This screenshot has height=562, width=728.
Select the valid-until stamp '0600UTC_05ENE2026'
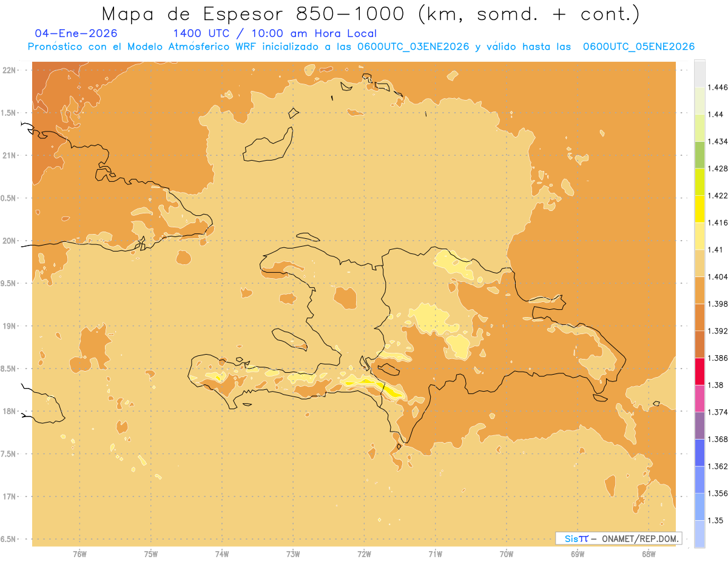pyautogui.click(x=638, y=47)
